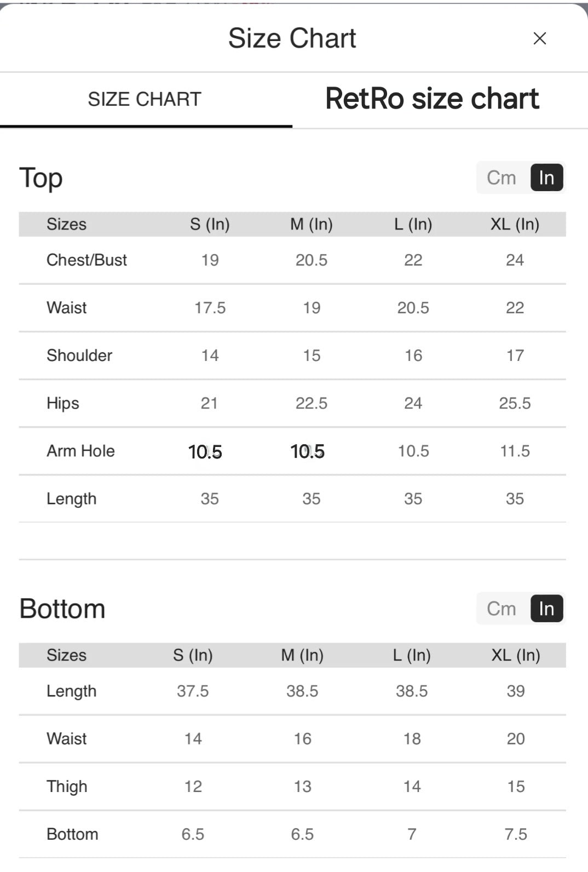Select the Bottom section heading
This screenshot has width=588, height=872.
[x=62, y=609]
